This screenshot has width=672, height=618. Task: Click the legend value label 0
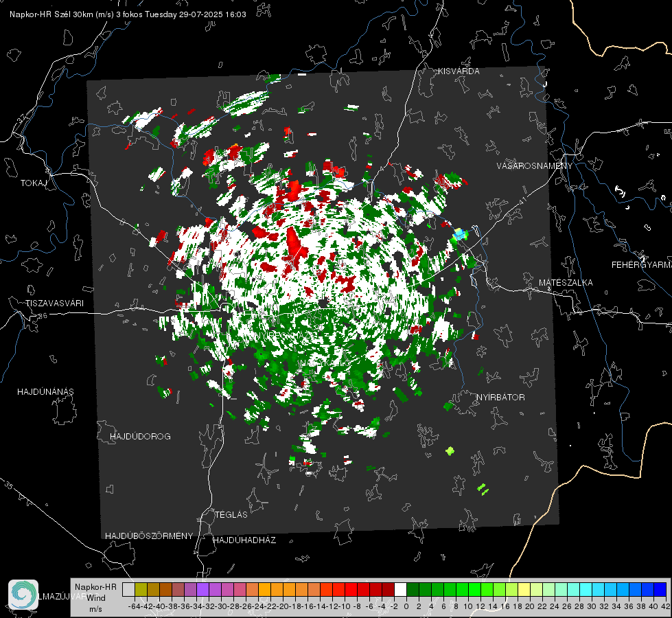point(406,606)
